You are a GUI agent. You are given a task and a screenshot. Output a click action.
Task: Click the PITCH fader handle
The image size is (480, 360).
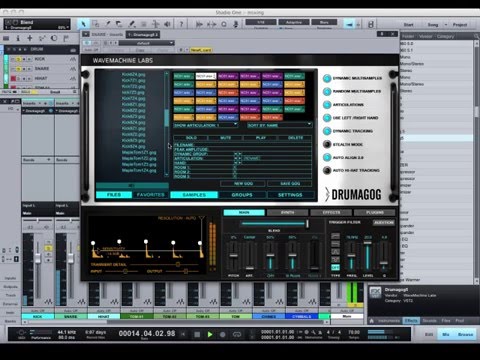(x=233, y=255)
